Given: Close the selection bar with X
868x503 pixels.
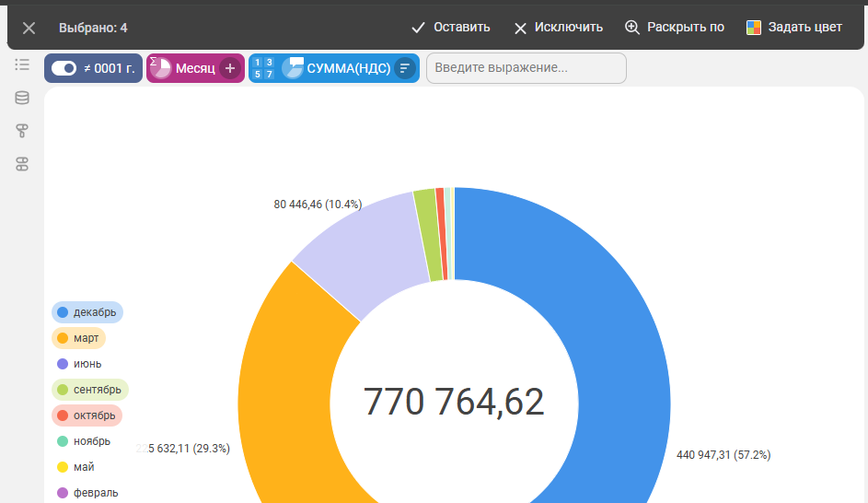Looking at the screenshot, I should pos(29,28).
